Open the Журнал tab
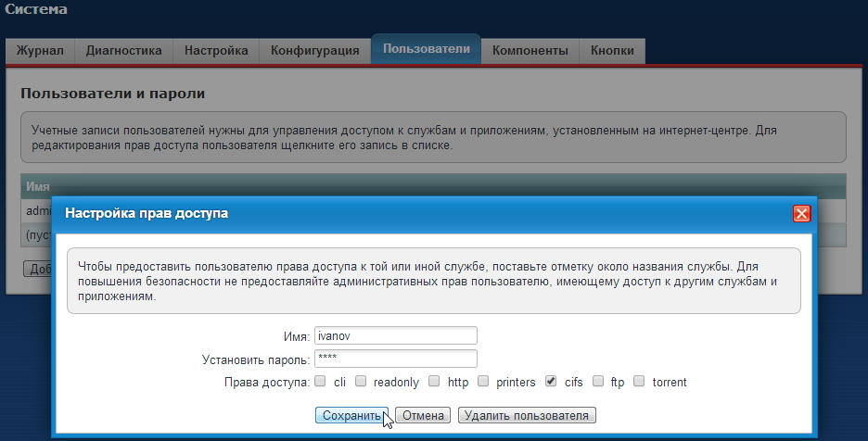 pyautogui.click(x=40, y=51)
